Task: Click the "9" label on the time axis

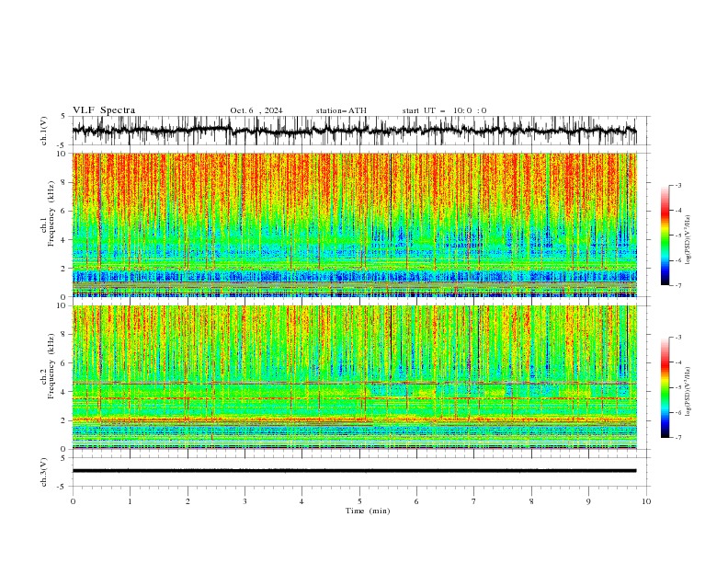Action: click(x=588, y=501)
